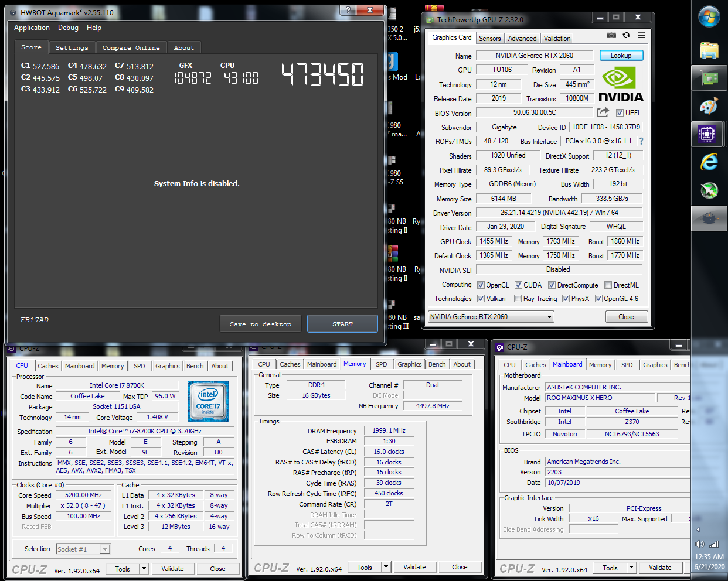This screenshot has height=581, width=728.
Task: Toggle the UEFI checkbox
Action: (620, 112)
